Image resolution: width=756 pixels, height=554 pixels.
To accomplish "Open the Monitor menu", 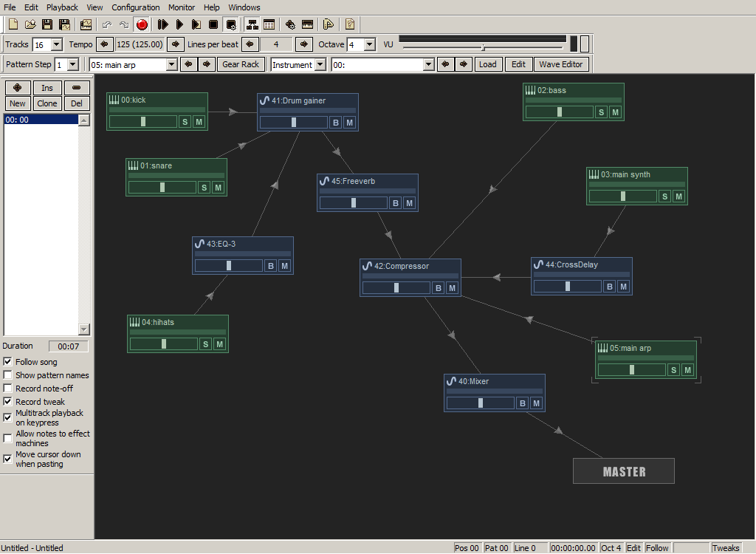I will tap(182, 7).
